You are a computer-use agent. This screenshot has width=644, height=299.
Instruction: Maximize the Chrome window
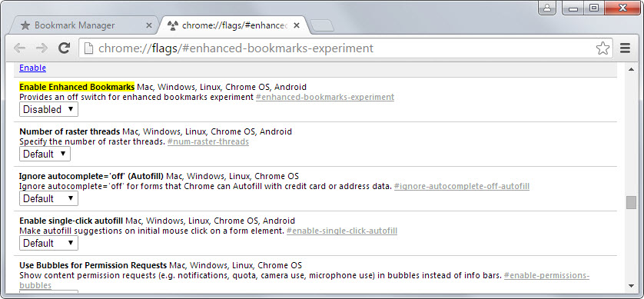(x=594, y=8)
